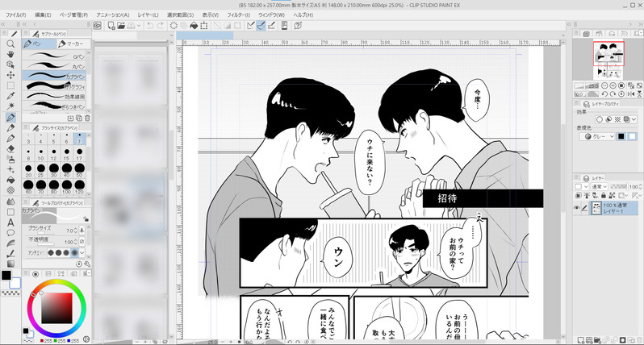Image resolution: width=644 pixels, height=345 pixels.
Task: Open sub tool detail wrench icon
Action: (x=87, y=264)
